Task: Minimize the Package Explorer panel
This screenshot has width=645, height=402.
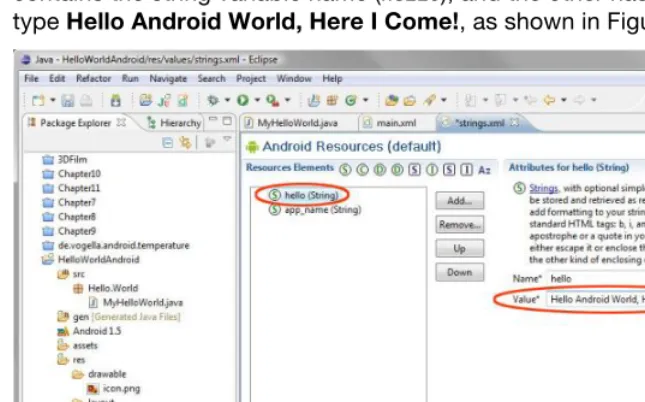Action: tap(213, 119)
